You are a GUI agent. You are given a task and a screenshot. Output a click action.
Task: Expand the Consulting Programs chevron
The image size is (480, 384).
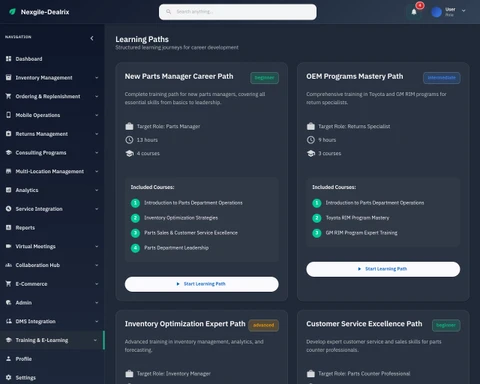(97, 153)
